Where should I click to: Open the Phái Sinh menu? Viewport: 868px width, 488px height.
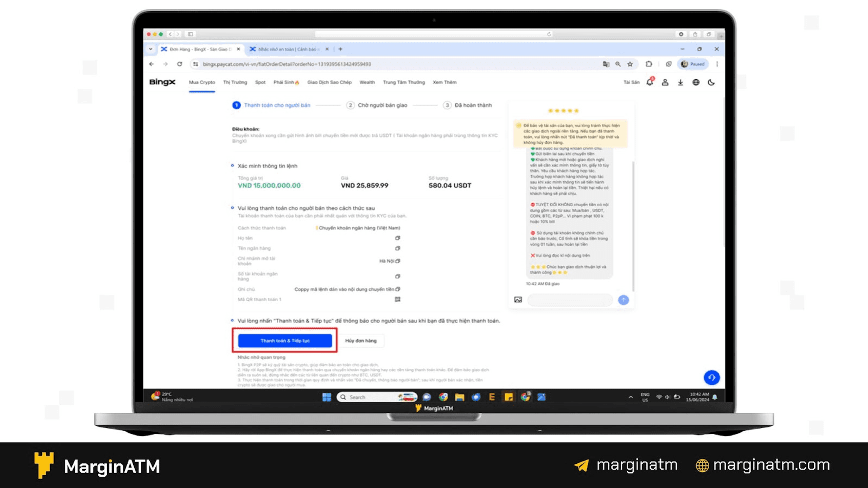tap(286, 82)
